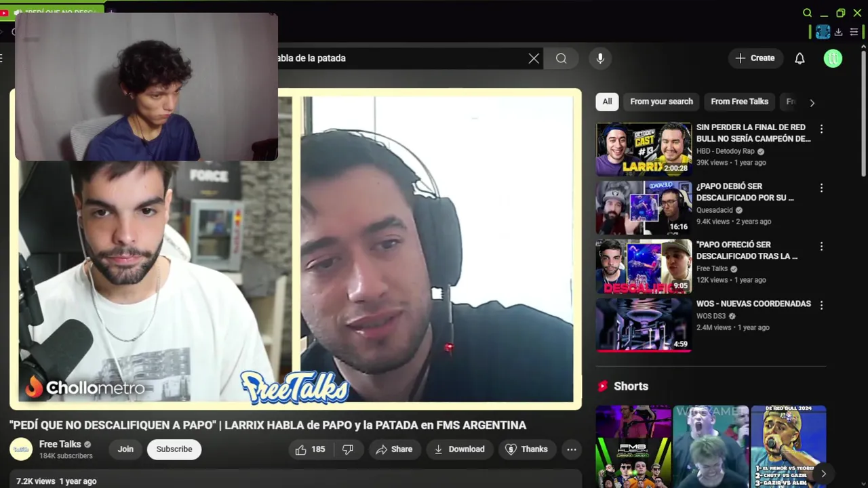Open SIN PERDER LA FINAL video thumbnail
This screenshot has width=868, height=488.
click(x=644, y=149)
